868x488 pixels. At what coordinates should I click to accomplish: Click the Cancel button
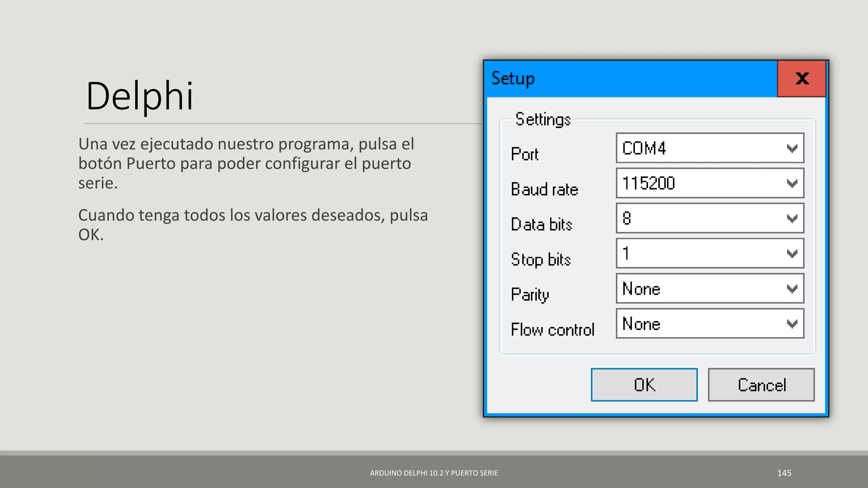761,385
